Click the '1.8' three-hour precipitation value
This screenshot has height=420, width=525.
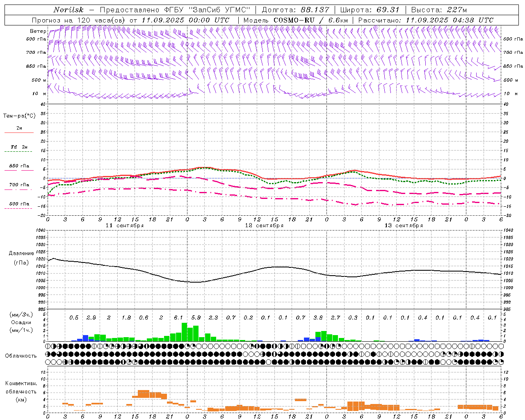126,317
